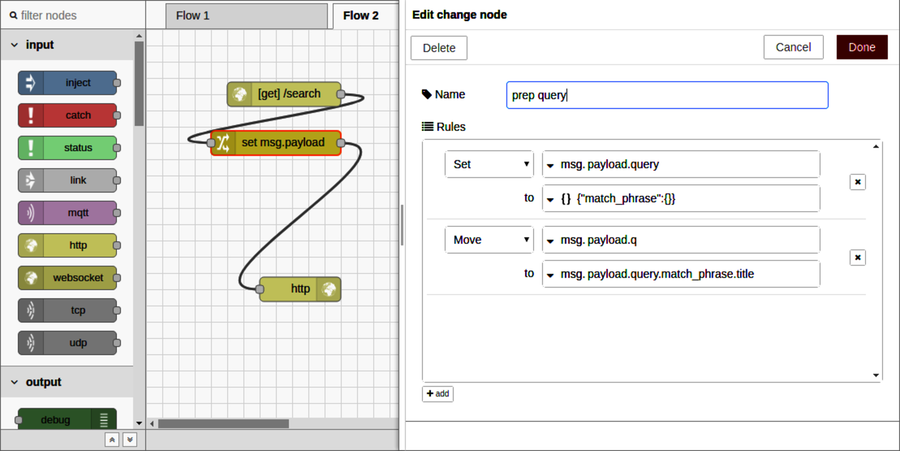Select the inject node in palette
The width and height of the screenshot is (900, 451).
tap(67, 83)
